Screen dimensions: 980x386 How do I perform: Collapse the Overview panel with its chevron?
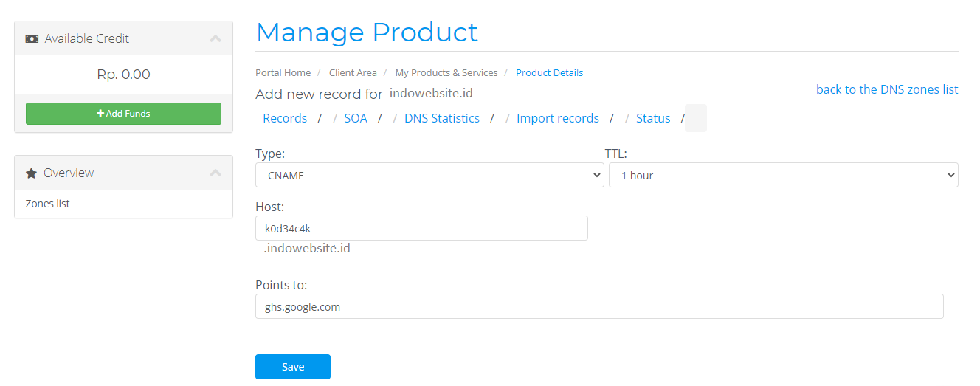coord(215,173)
